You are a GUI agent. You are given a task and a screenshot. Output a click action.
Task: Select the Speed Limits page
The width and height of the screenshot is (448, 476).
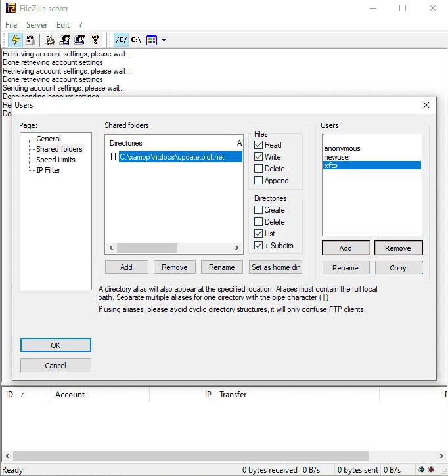point(56,160)
